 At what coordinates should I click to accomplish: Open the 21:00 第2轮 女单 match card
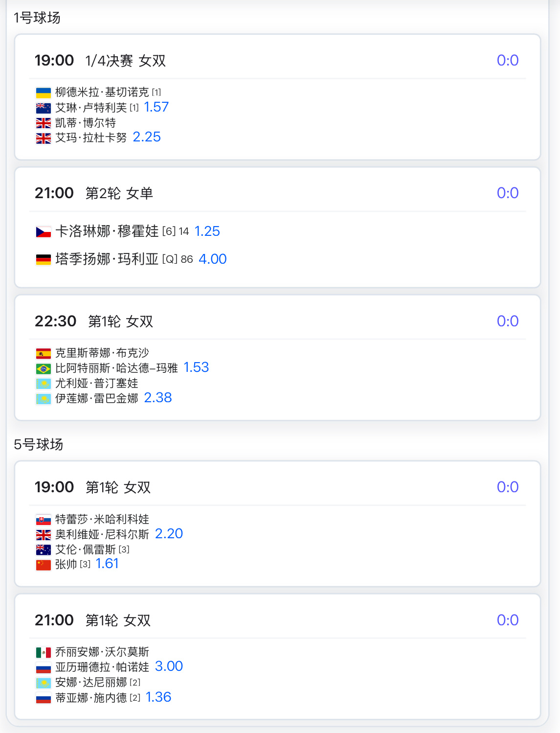pos(278,228)
